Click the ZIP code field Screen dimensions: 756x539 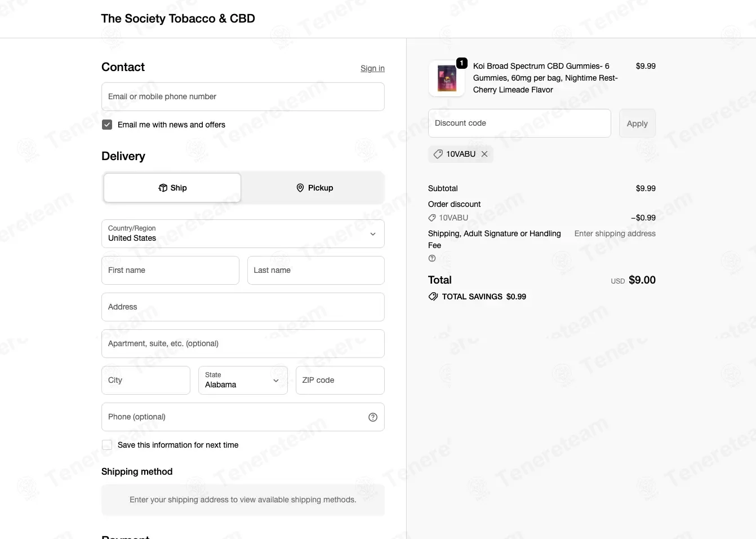click(340, 380)
